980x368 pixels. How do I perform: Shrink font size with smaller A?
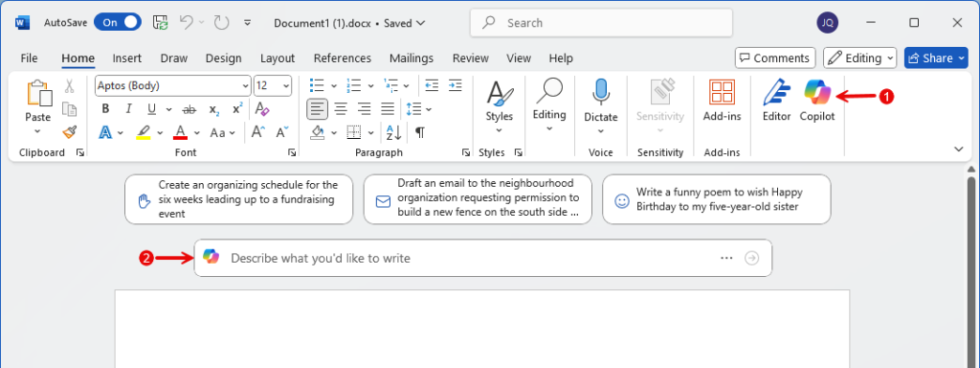pos(282,132)
